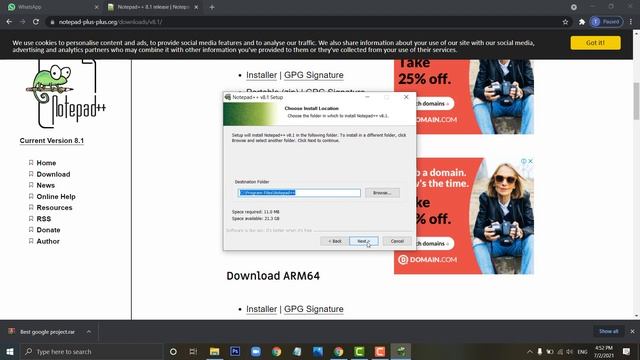Show hidden system tray icons
The image size is (640, 360).
530,351
